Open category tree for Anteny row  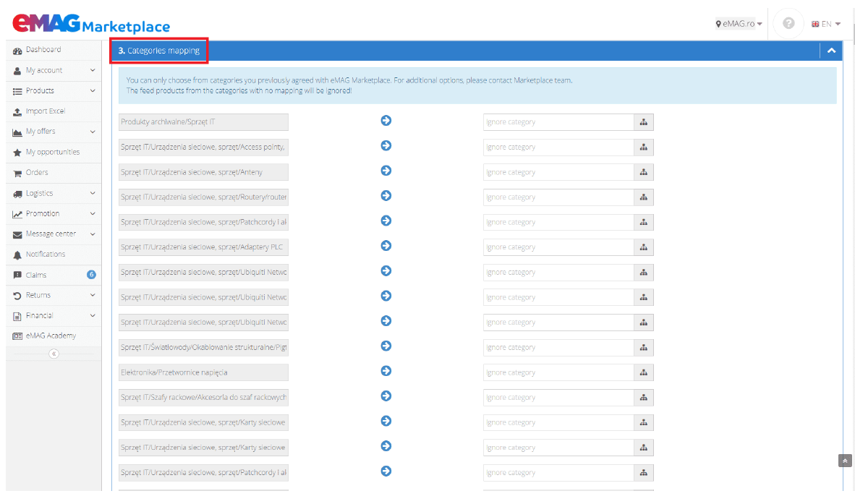click(x=644, y=172)
